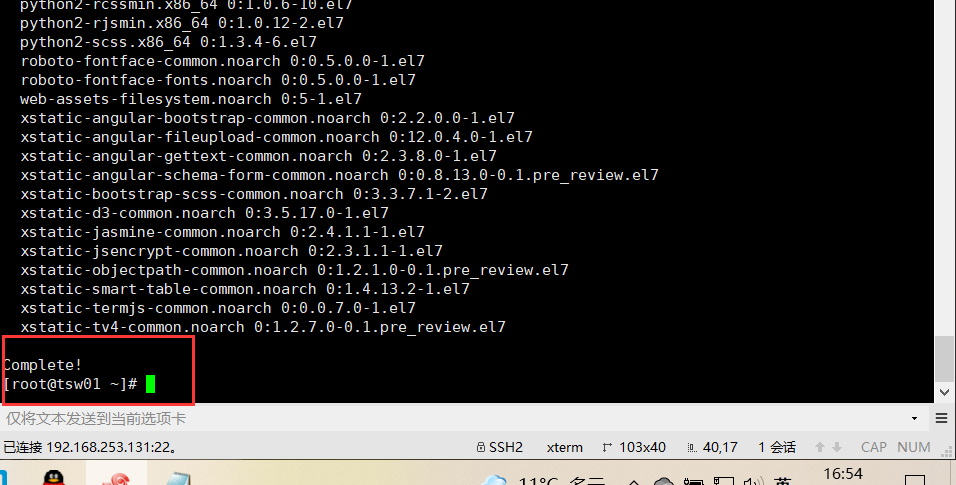
Task: Click the 'xstatic-smart-table-common.noarch' line
Action: click(245, 289)
